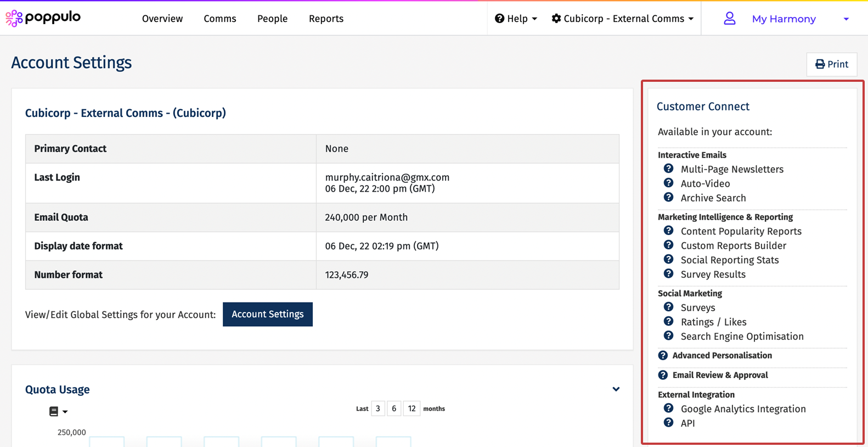The image size is (868, 447).
Task: Click the Poppulo logo
Action: [x=43, y=18]
